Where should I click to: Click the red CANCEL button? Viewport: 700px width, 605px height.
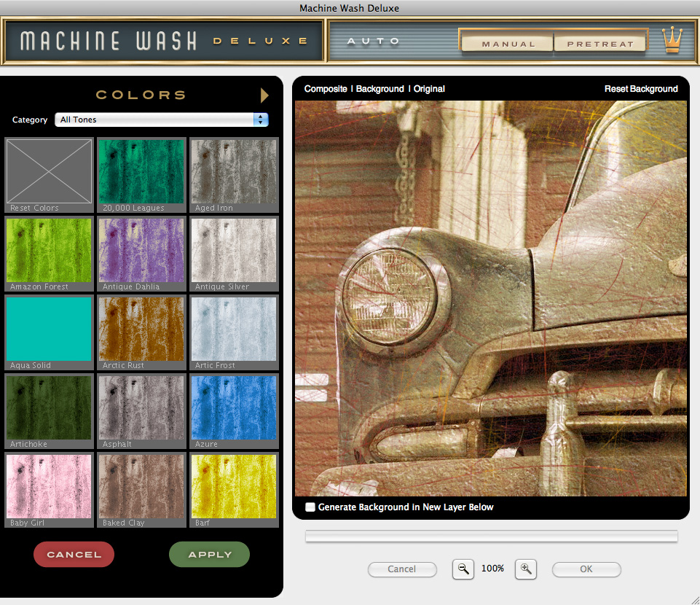tap(74, 554)
